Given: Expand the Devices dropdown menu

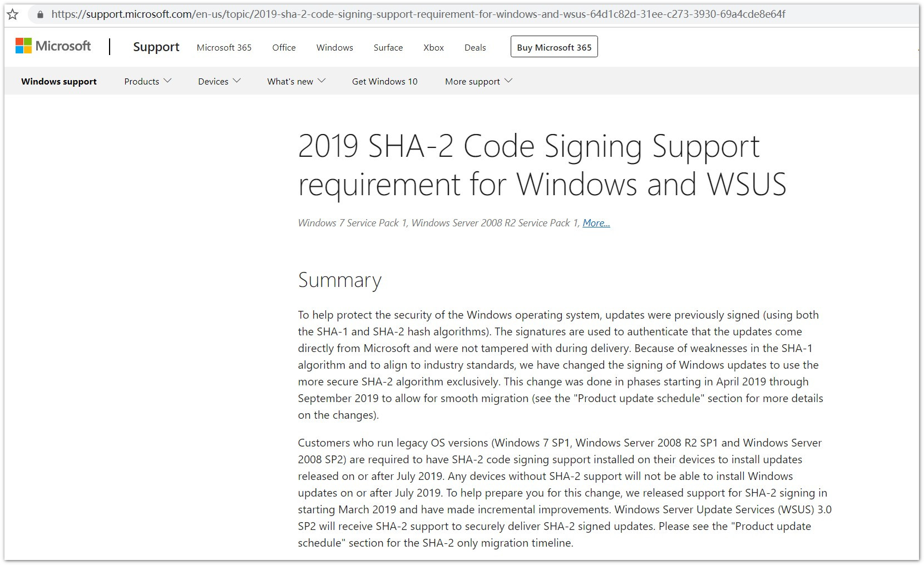Looking at the screenshot, I should (219, 81).
